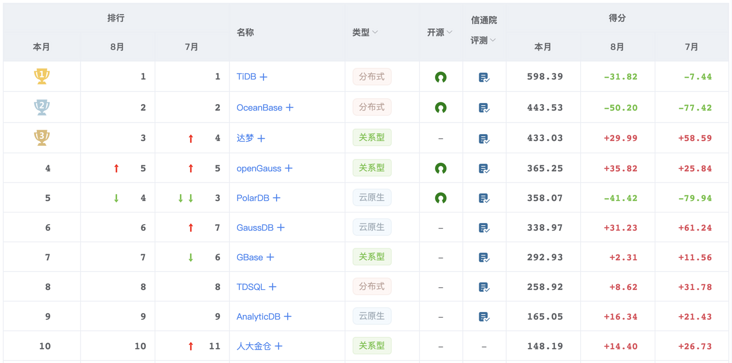Open the GBase database link
This screenshot has height=363, width=732.
click(250, 257)
